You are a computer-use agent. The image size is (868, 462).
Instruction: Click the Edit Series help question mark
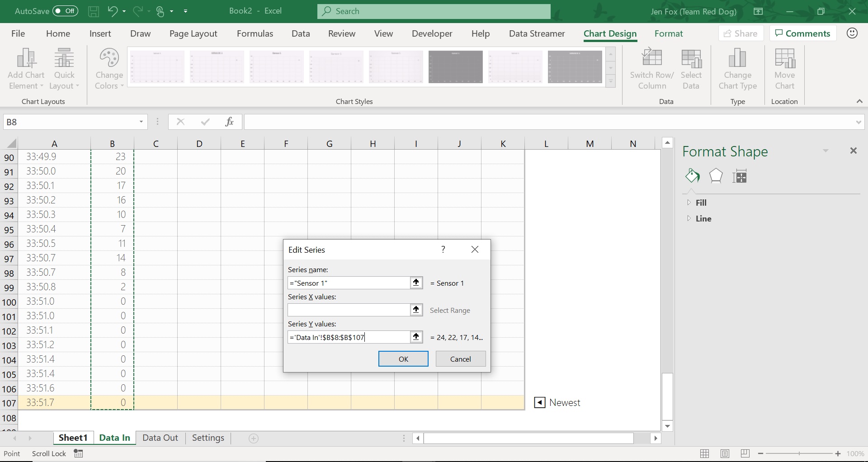click(x=443, y=250)
